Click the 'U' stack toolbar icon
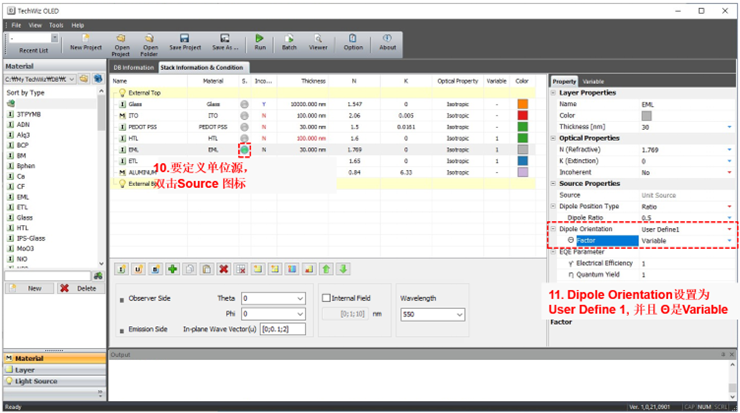The width and height of the screenshot is (740, 413). [x=138, y=269]
